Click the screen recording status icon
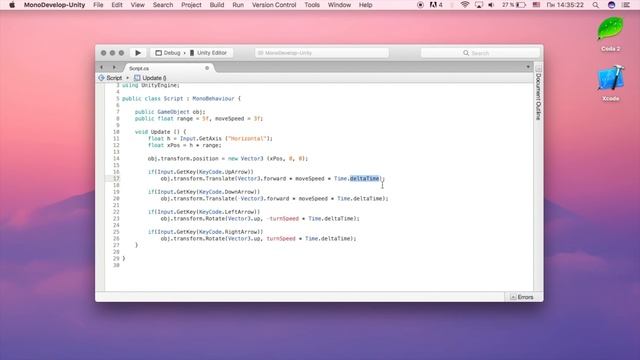Image resolution: width=640 pixels, height=360 pixels. point(420,5)
